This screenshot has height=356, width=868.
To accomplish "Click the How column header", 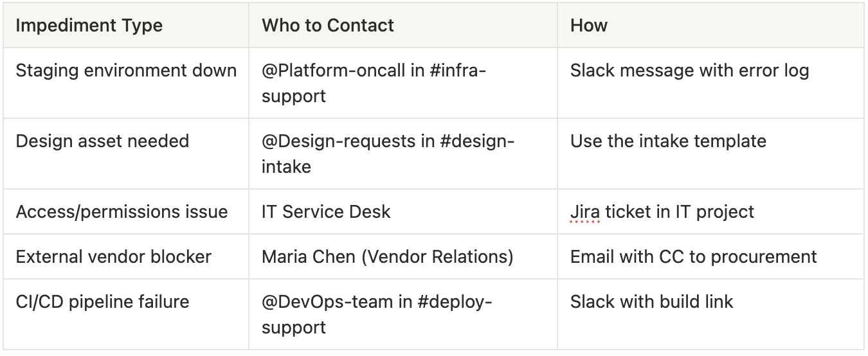I will pos(710,26).
